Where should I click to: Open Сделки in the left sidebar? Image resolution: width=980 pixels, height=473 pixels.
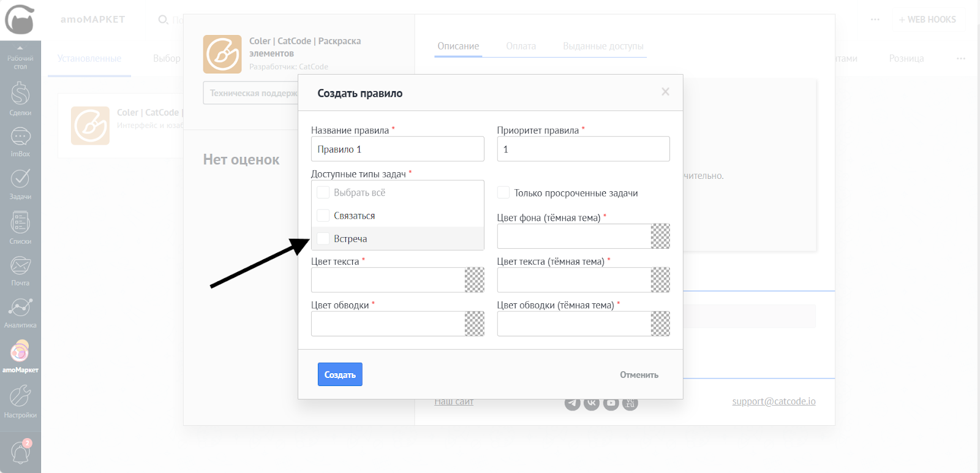pos(20,98)
